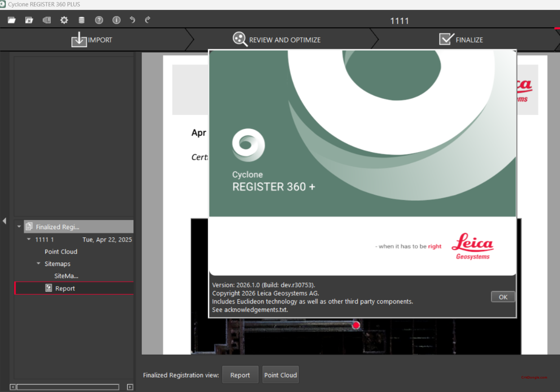Open project folder icon in toolbar
The height and width of the screenshot is (392, 560).
12,20
